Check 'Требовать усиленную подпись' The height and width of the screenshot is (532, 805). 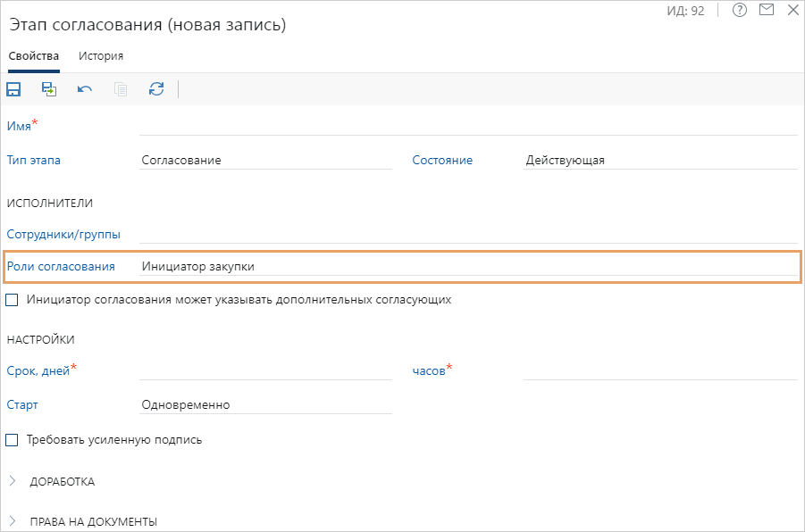pyautogui.click(x=12, y=439)
